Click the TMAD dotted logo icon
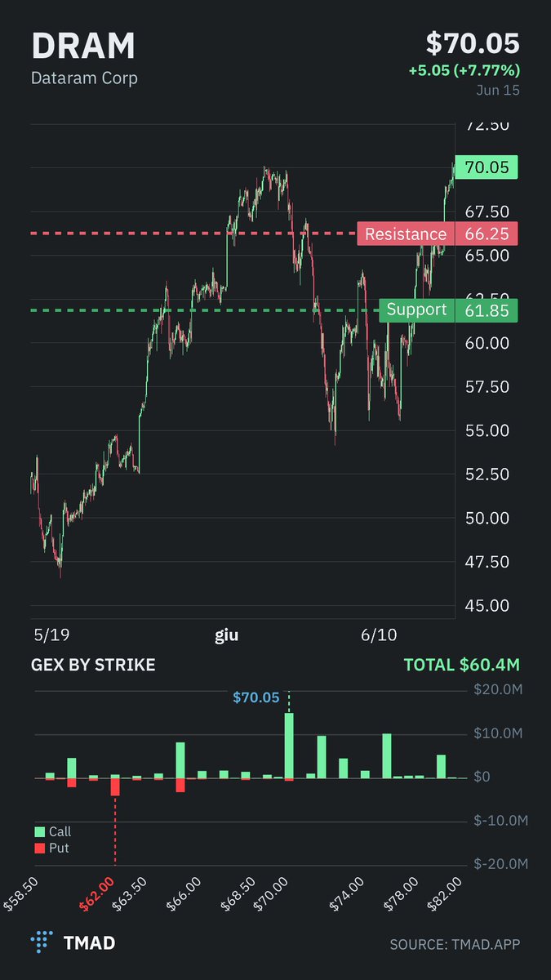The height and width of the screenshot is (980, 551). click(42, 942)
